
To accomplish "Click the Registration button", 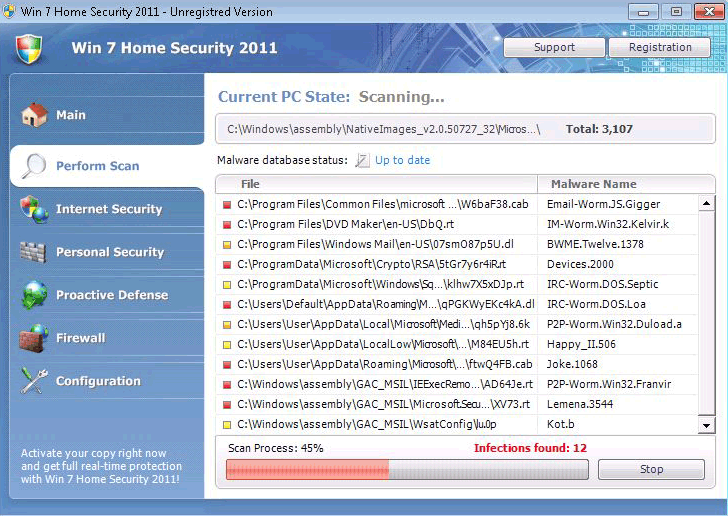I will [660, 47].
